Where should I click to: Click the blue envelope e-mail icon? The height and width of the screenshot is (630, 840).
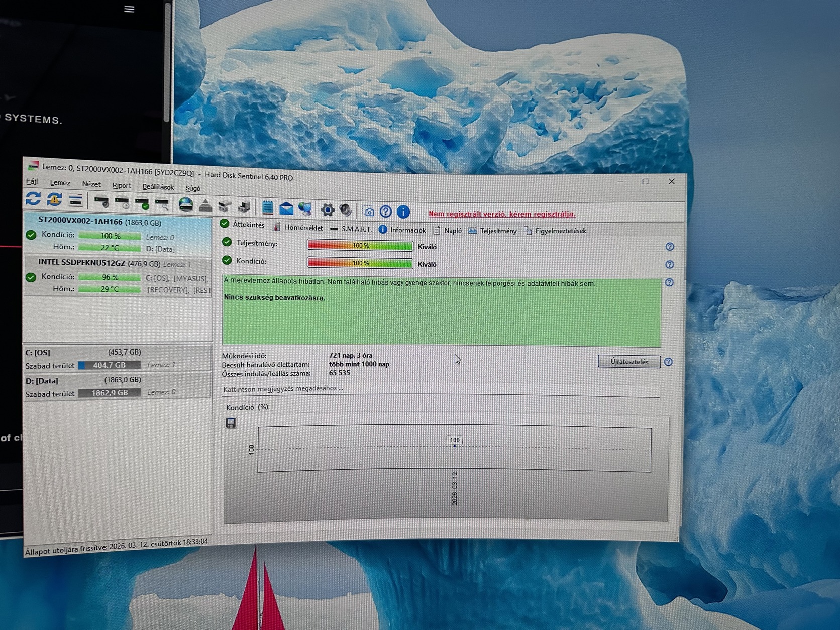coord(286,208)
